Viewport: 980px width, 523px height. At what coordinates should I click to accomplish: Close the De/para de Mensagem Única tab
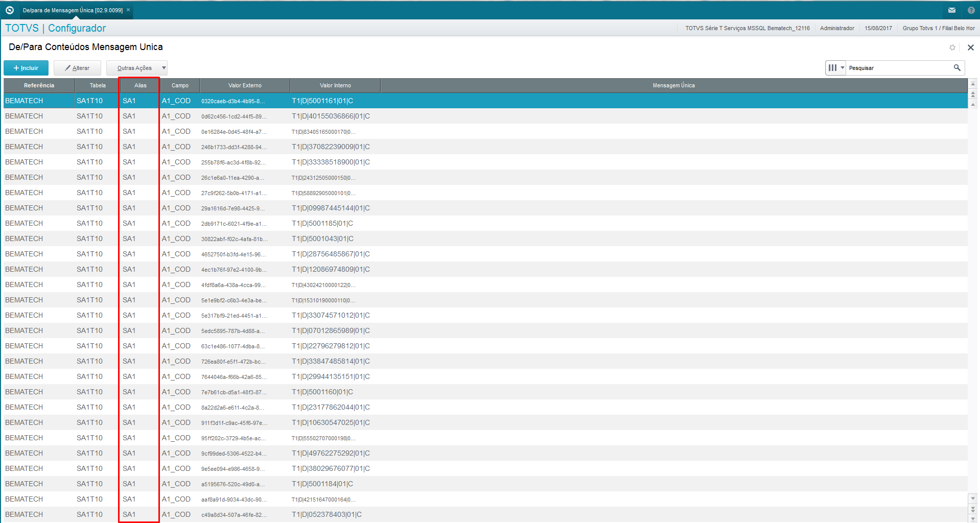coord(128,10)
